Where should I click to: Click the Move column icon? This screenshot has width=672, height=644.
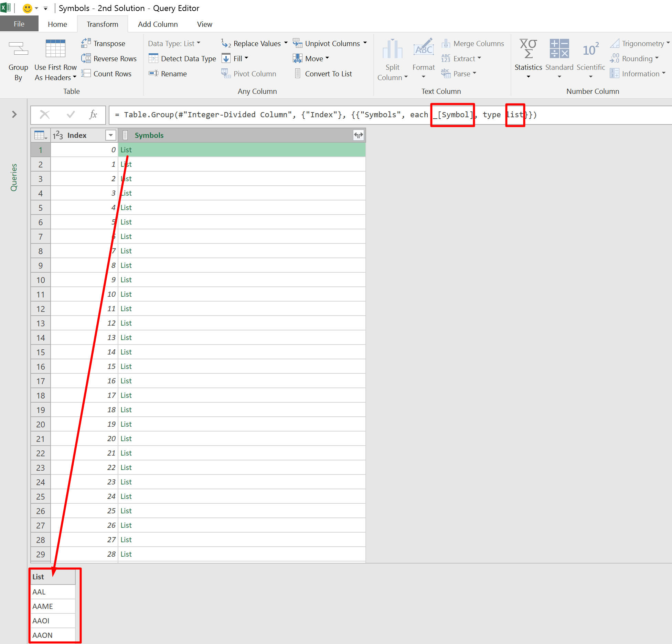pyautogui.click(x=298, y=58)
